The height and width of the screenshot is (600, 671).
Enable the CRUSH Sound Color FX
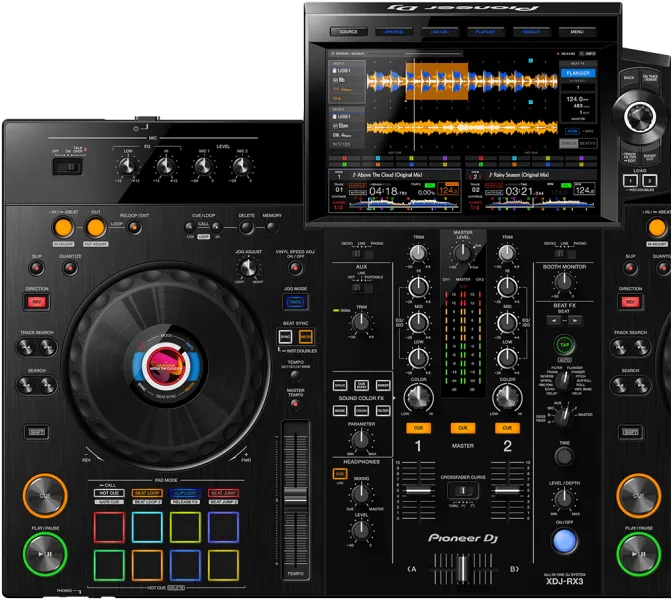(x=362, y=411)
